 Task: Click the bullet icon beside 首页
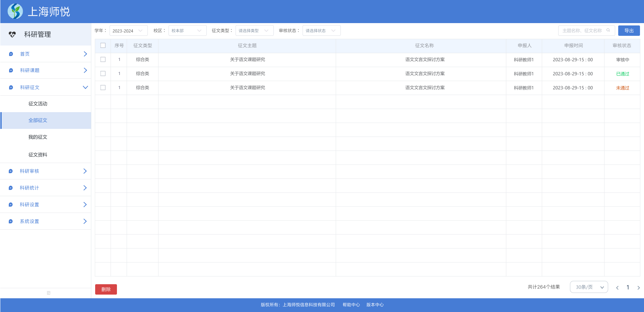pyautogui.click(x=11, y=54)
